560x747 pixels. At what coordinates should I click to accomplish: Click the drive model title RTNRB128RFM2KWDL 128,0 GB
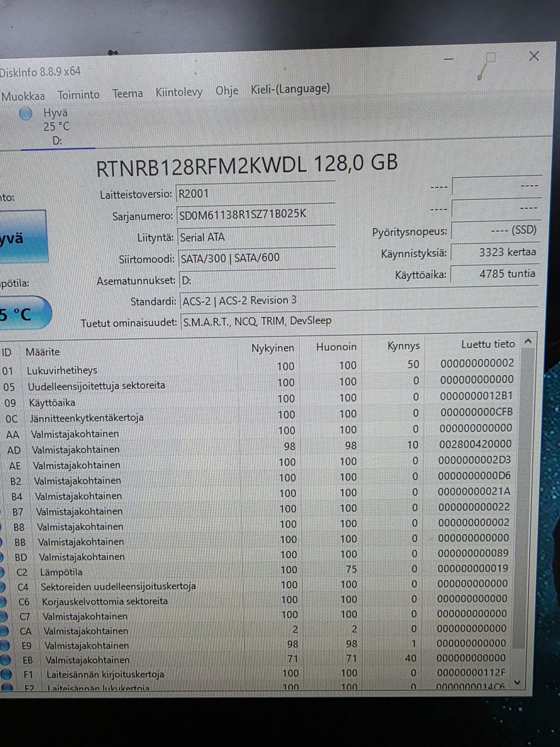246,165
